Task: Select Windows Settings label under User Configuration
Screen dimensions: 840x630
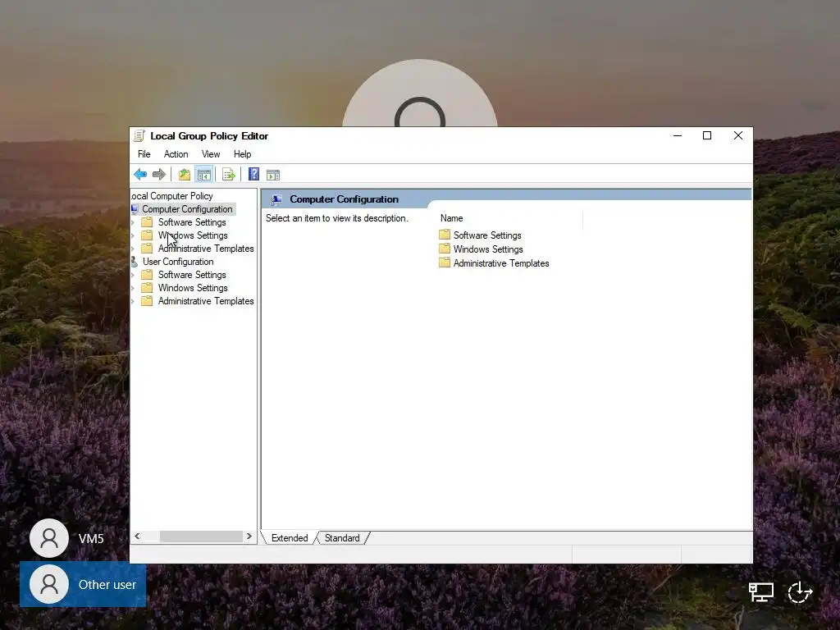Action: pos(193,288)
